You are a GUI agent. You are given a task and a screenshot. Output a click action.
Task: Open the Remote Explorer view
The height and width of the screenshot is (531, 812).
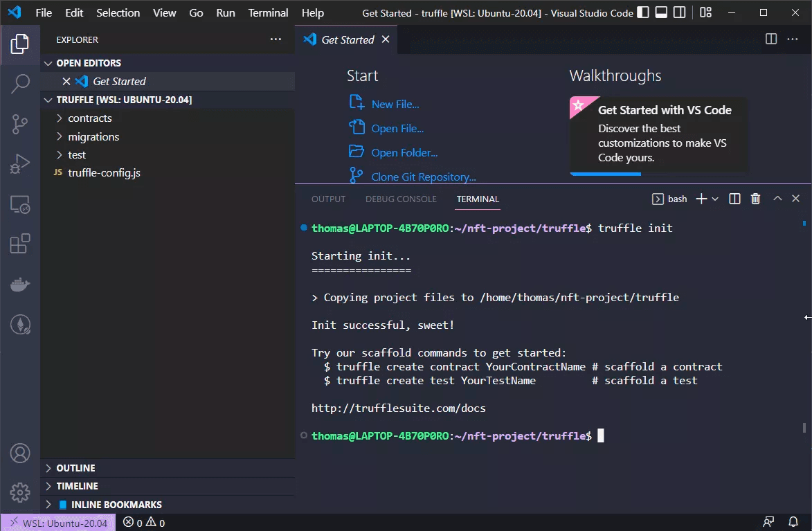pyautogui.click(x=19, y=204)
